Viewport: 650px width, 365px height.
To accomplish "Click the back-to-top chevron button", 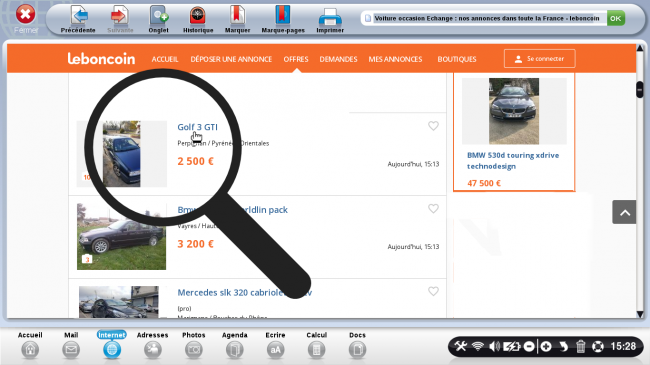I will tap(624, 212).
